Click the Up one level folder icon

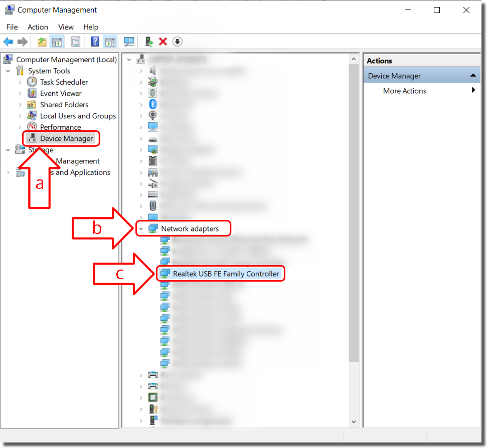tap(42, 42)
